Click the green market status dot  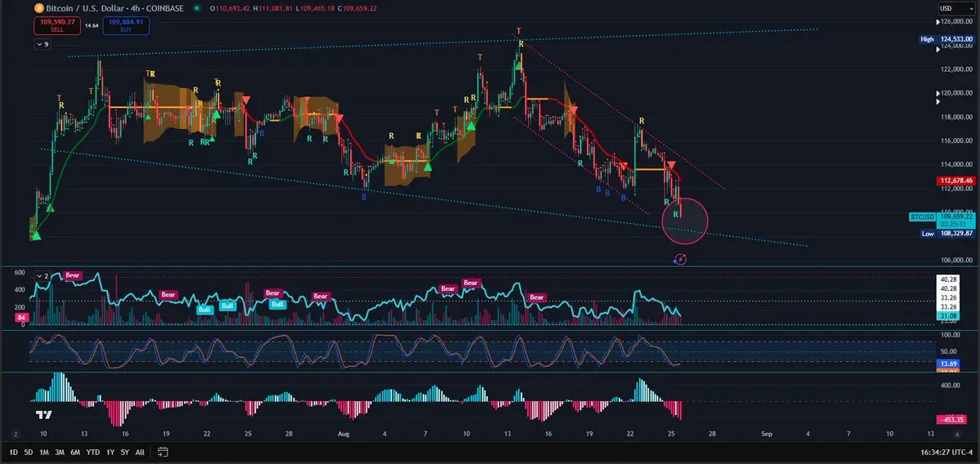[198, 8]
